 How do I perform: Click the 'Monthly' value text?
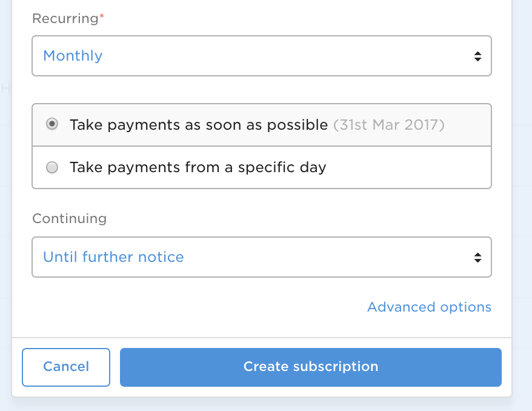(x=73, y=56)
